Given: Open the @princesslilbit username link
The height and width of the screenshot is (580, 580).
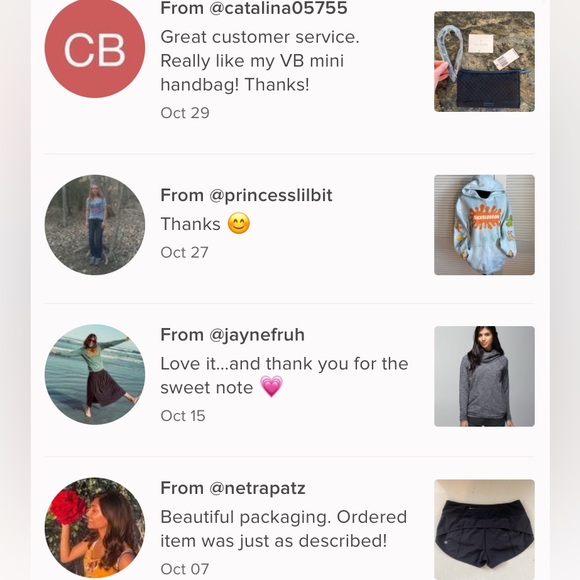Looking at the screenshot, I should point(271,195).
